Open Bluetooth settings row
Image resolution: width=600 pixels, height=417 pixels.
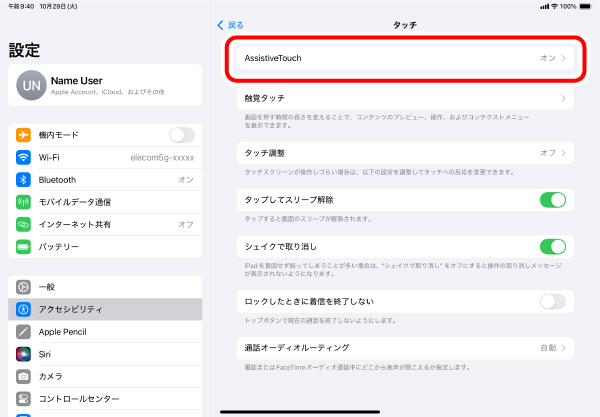105,180
